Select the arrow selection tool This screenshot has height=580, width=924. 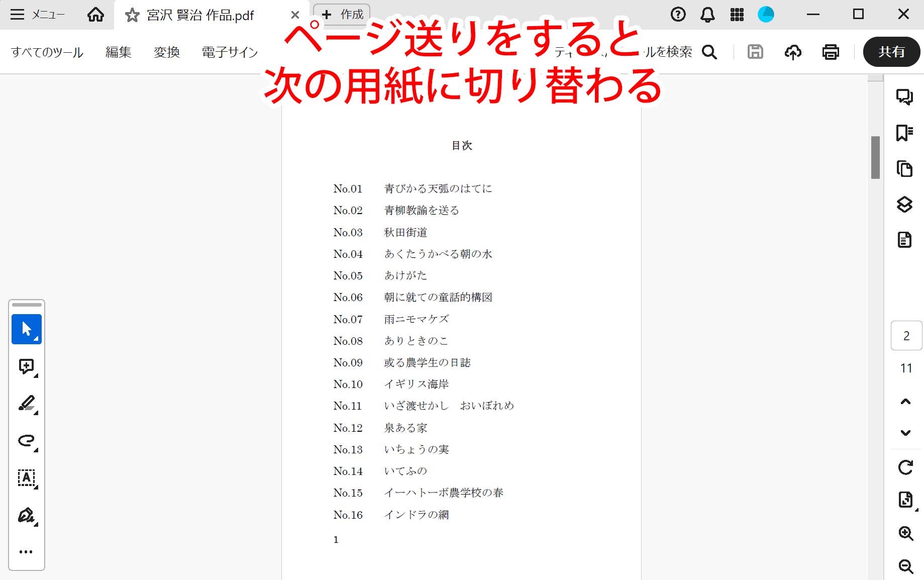[x=27, y=329]
